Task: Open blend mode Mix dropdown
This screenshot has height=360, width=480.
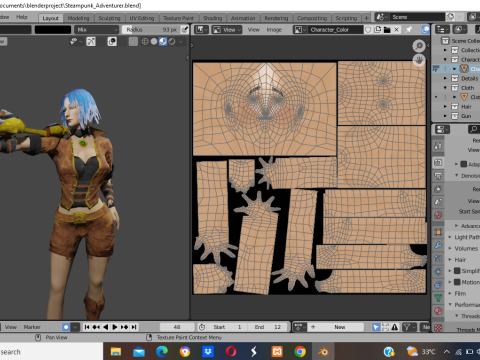Action: click(x=96, y=30)
